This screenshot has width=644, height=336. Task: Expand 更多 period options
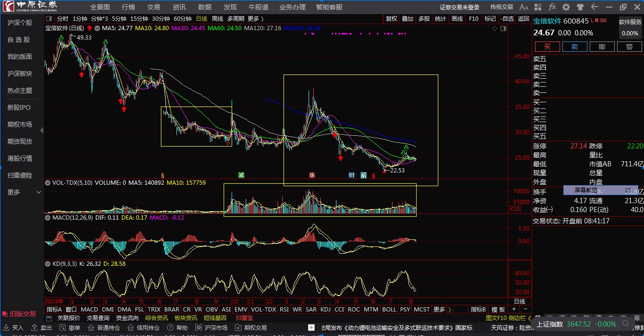click(x=255, y=19)
